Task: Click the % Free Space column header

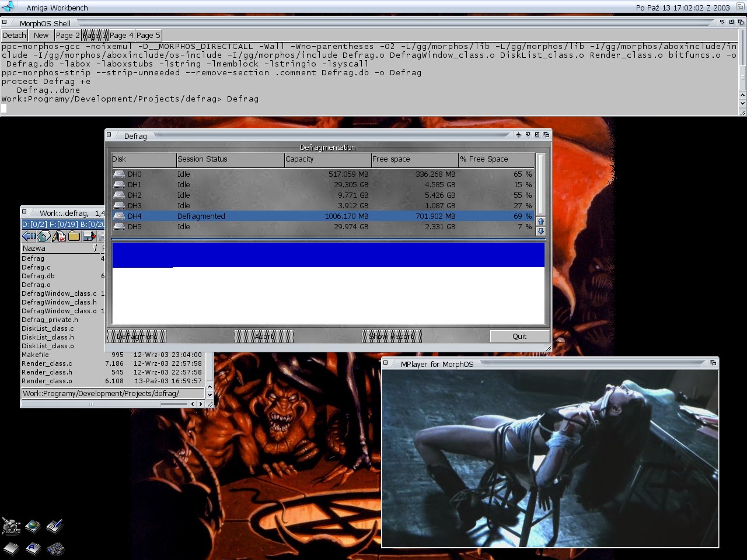Action: (496, 159)
